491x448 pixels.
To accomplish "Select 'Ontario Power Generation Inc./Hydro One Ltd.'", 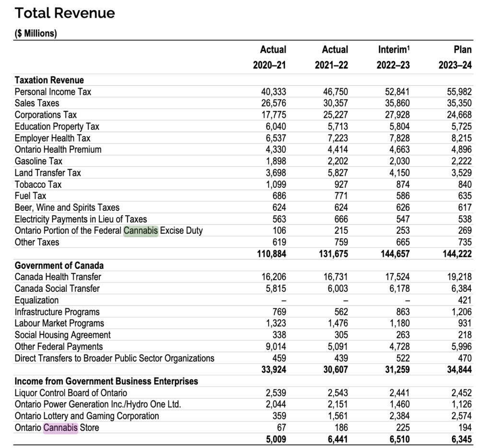I will point(98,404).
